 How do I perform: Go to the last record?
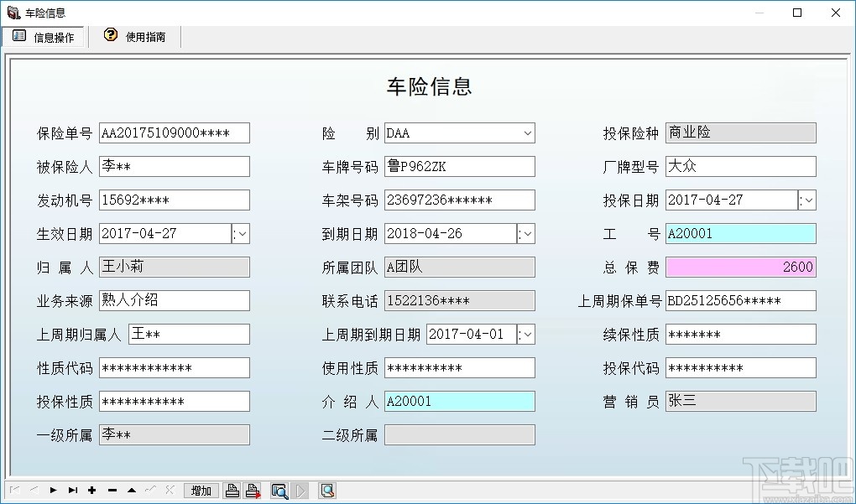(72, 491)
